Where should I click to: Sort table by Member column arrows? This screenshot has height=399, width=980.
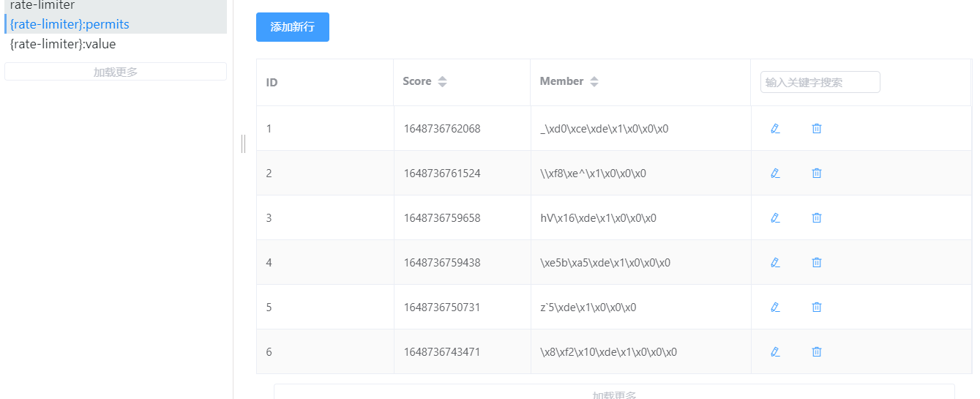pos(594,82)
